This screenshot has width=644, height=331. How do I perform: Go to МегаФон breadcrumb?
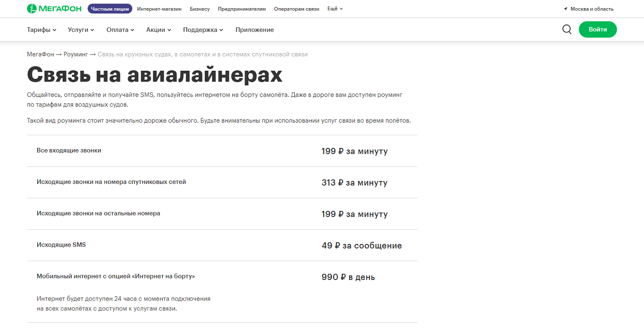[40, 54]
